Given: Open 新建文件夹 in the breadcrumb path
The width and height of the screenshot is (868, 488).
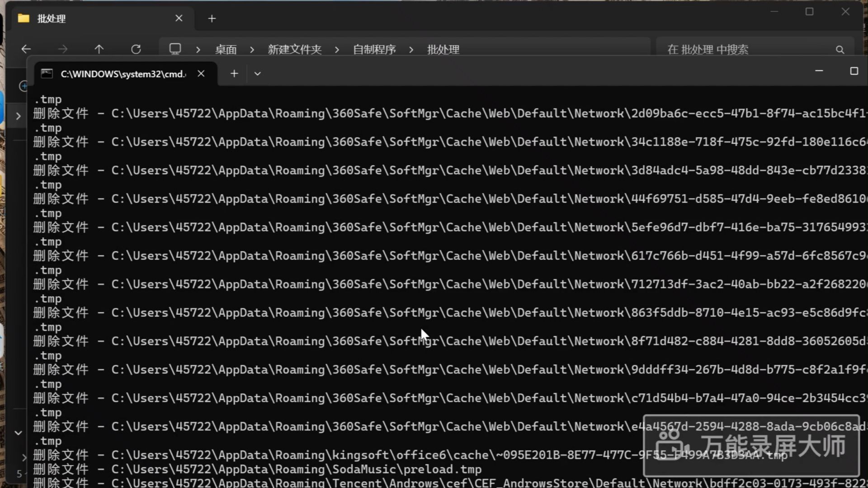Looking at the screenshot, I should [x=294, y=50].
